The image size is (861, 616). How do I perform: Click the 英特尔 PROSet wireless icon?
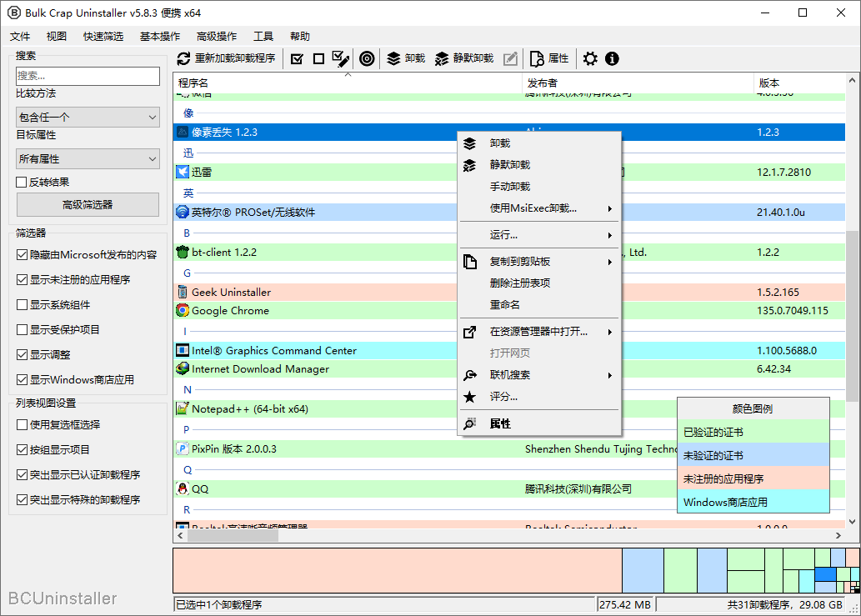[183, 212]
